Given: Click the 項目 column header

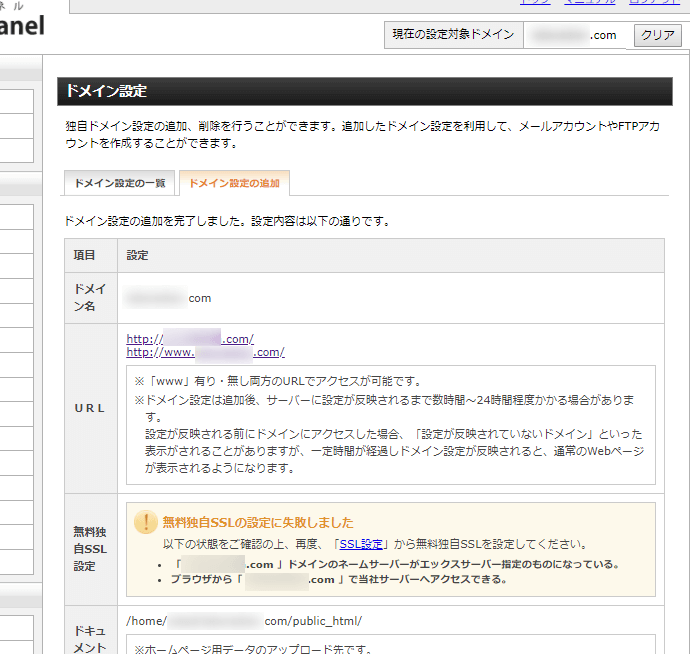Looking at the screenshot, I should click(x=84, y=255).
